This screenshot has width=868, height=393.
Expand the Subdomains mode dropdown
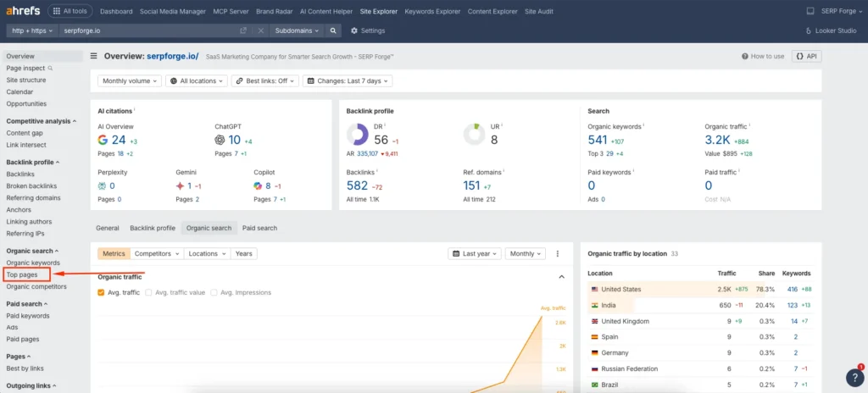[x=297, y=30]
